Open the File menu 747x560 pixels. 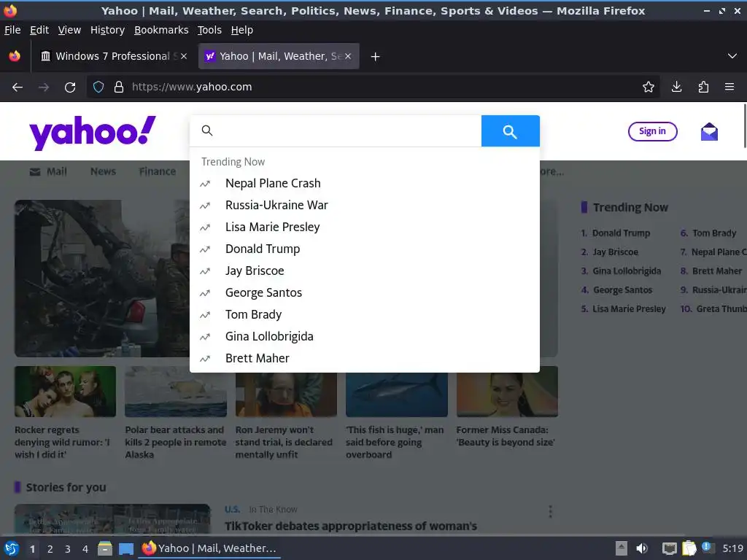[12, 30]
